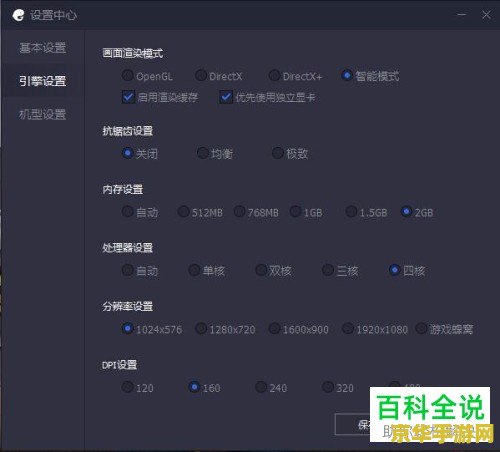The image size is (500, 452).
Task: Open the 机型设置 tab
Action: coord(43,114)
